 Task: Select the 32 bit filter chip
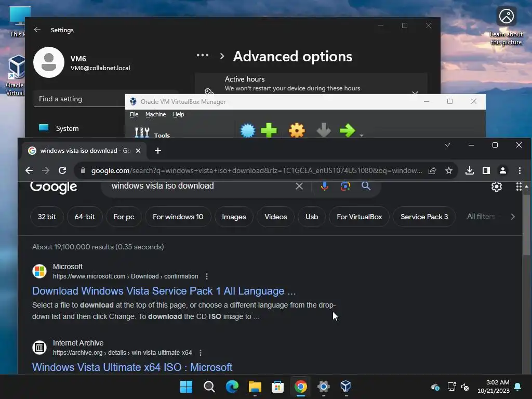tap(47, 217)
